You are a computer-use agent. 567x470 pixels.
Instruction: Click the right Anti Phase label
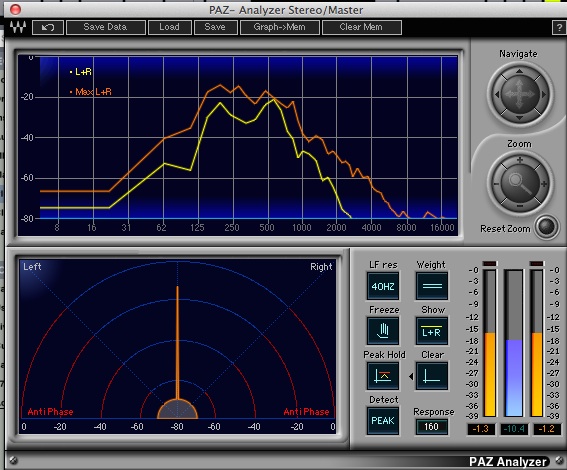(306, 412)
